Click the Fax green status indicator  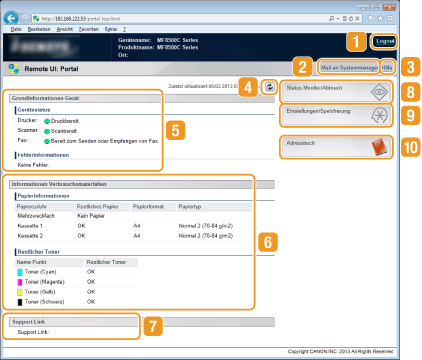pos(47,141)
